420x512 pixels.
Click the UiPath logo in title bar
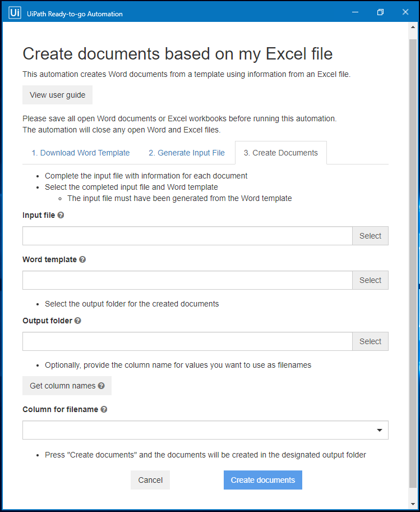coord(15,12)
